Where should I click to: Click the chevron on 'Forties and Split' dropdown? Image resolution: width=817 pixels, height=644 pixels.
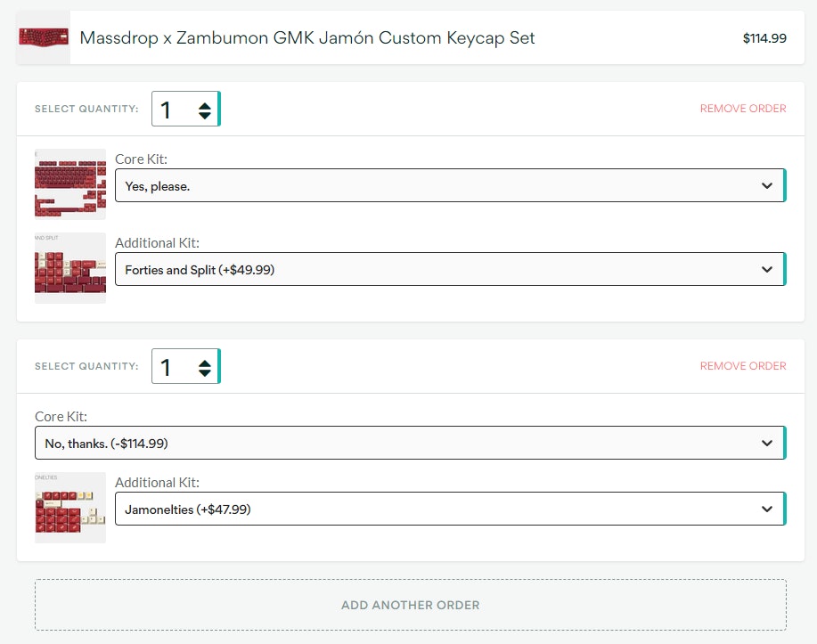point(767,269)
